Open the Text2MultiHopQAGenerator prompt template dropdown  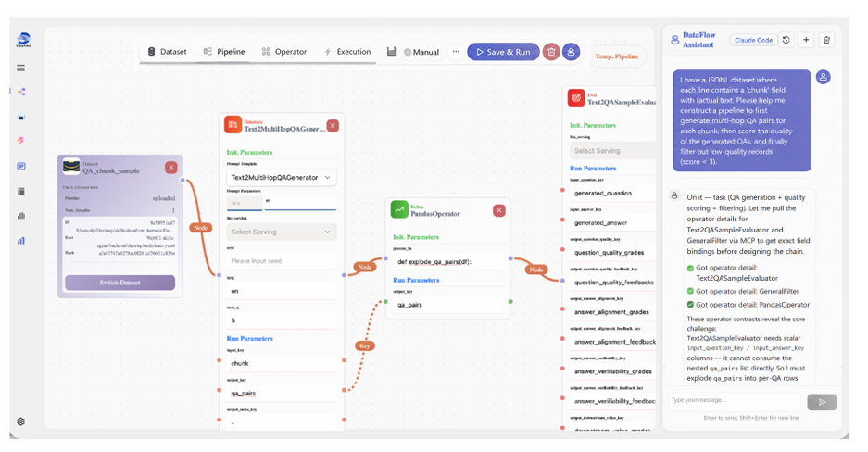click(282, 178)
